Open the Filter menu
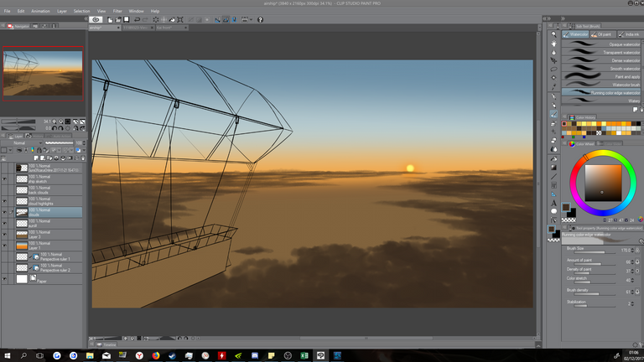This screenshot has width=644, height=362. point(117,11)
